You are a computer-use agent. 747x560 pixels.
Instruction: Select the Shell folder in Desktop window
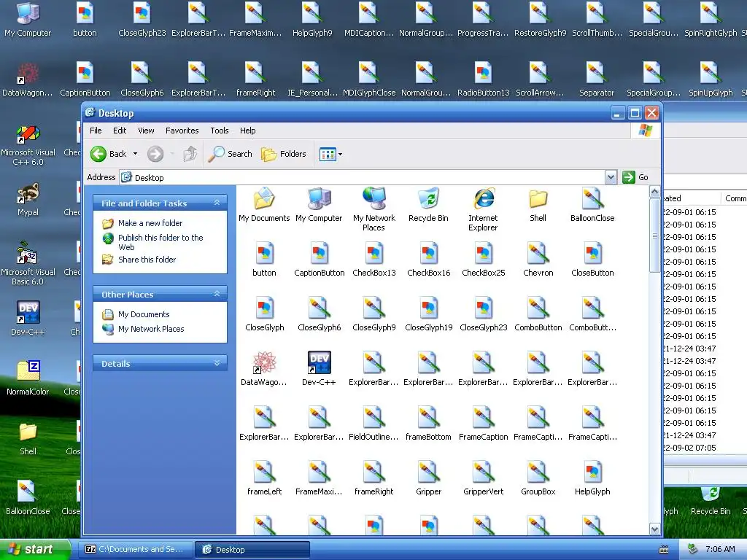[x=538, y=205]
